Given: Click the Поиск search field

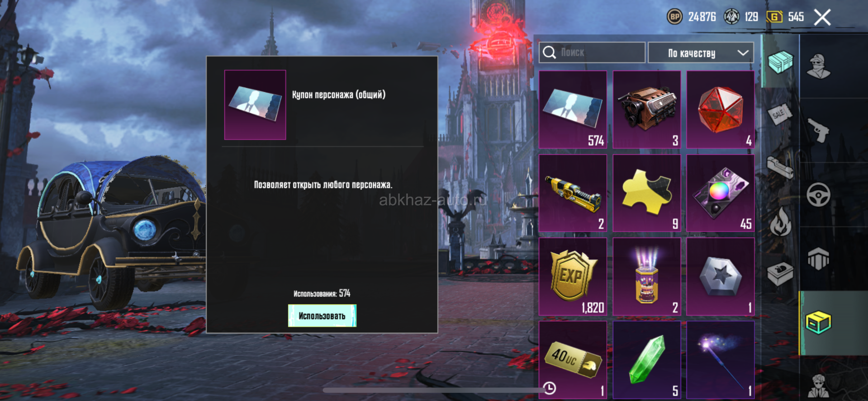Looking at the screenshot, I should coord(592,52).
